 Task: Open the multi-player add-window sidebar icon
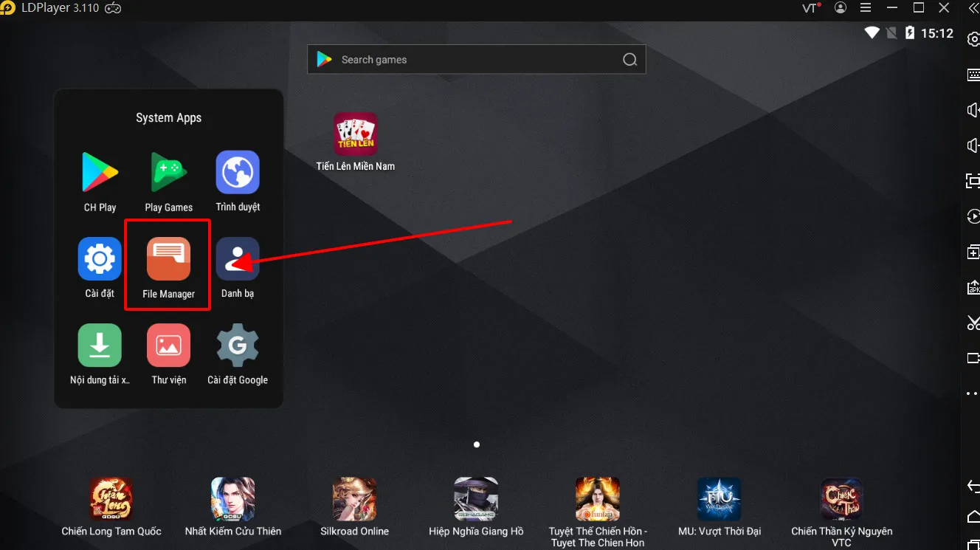click(x=973, y=252)
